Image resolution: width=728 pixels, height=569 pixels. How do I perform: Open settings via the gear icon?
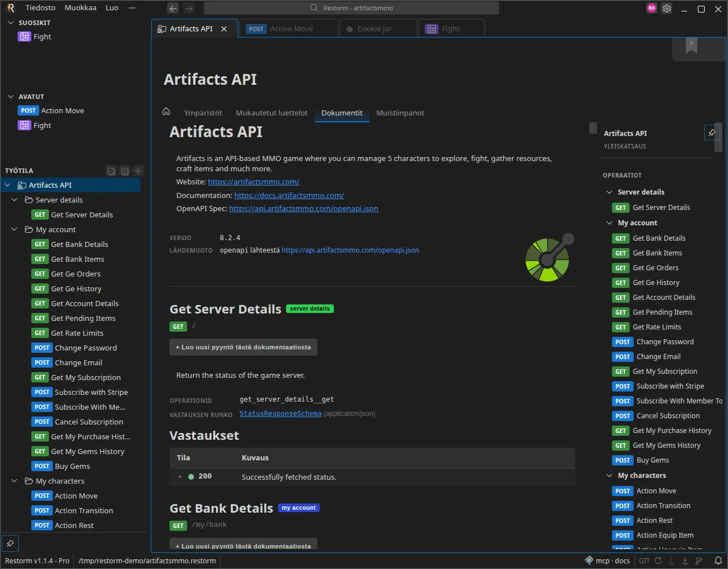(667, 9)
